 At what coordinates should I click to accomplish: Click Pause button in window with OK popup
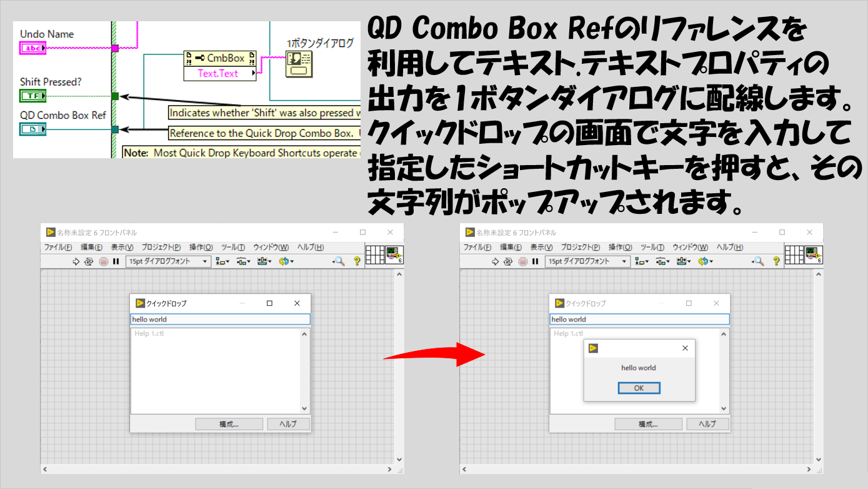point(535,261)
